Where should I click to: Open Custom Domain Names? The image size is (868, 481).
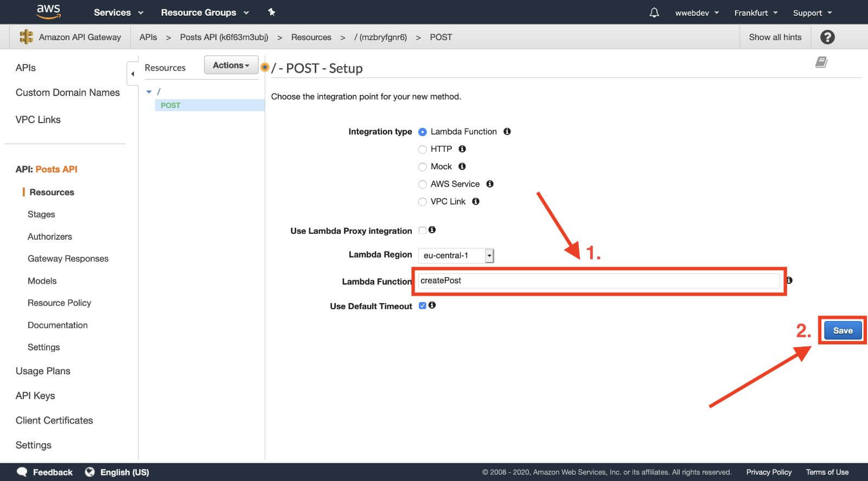pos(68,93)
